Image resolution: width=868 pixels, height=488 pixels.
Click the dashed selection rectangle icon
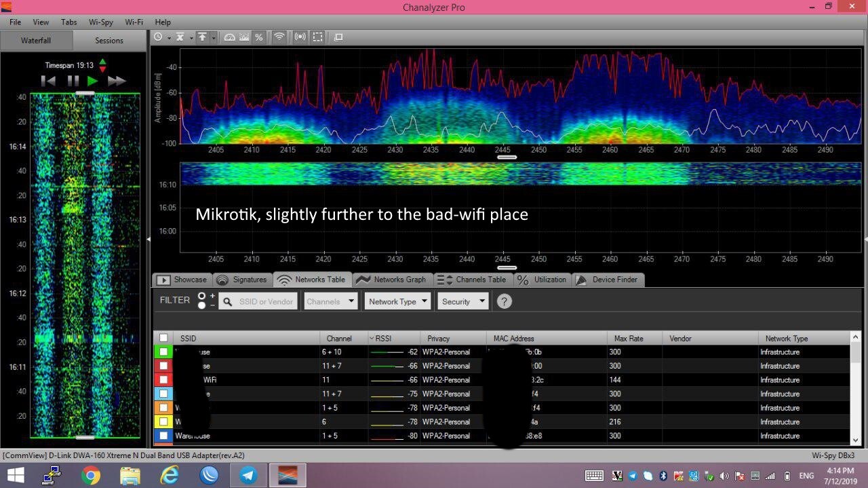317,37
